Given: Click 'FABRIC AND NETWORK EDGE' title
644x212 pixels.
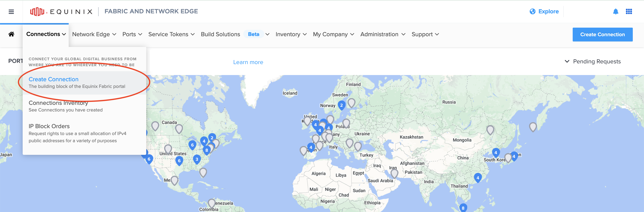Looking at the screenshot, I should click(151, 11).
